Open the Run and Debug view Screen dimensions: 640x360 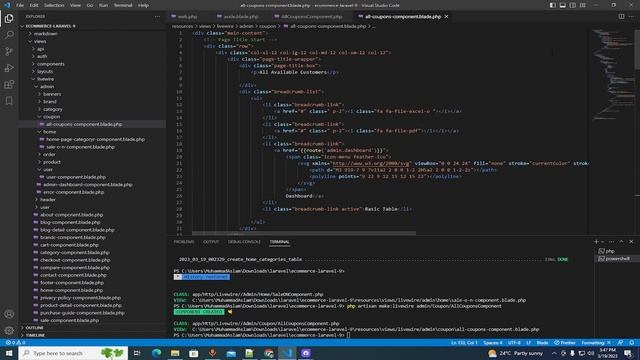[x=9, y=68]
